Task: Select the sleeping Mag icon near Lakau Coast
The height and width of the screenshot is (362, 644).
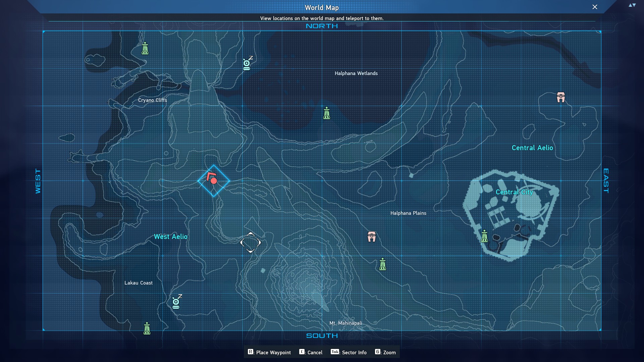Action: (x=176, y=302)
